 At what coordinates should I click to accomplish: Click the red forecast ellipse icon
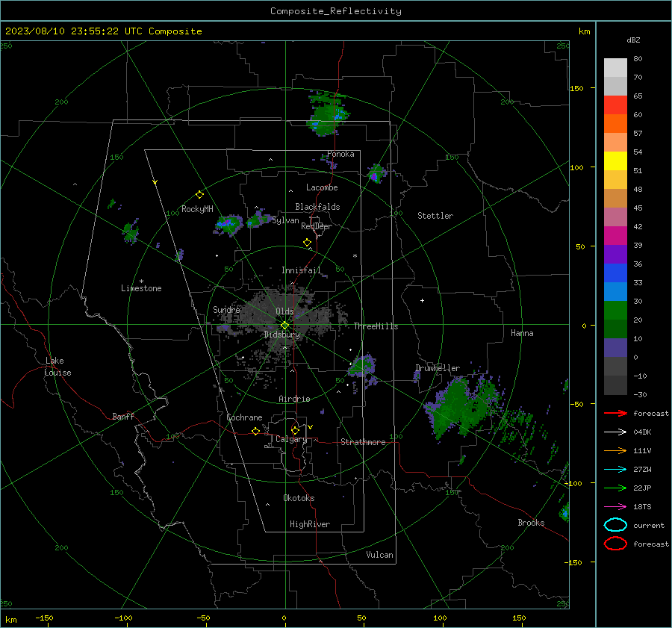coord(615,544)
